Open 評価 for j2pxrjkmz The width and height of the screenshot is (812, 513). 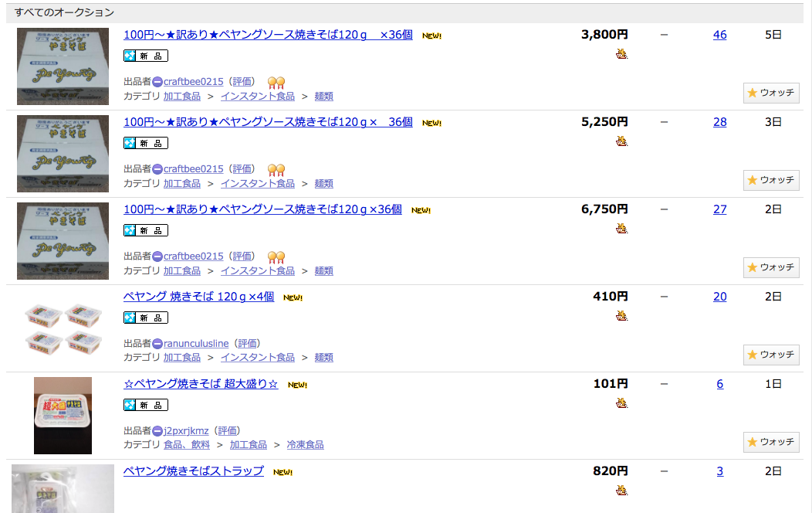[227, 431]
